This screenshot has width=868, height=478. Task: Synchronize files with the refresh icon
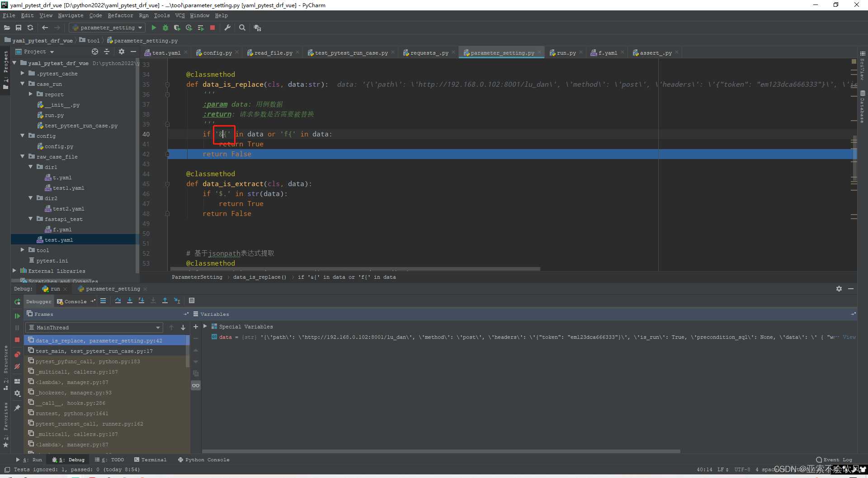coord(30,28)
